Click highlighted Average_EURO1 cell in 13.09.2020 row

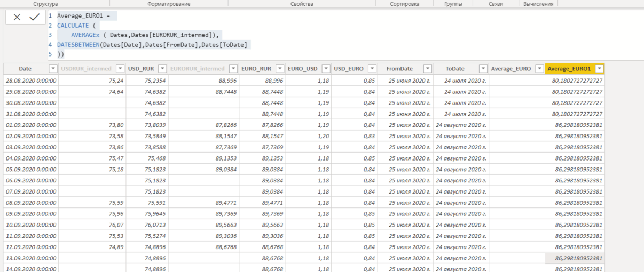[575, 258]
